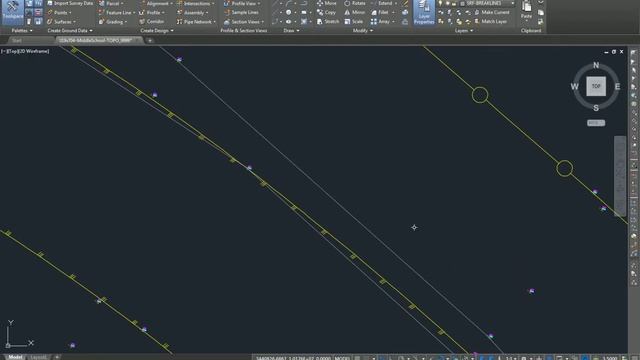Viewport: 640px width, 360px height.
Task: Click the S compass direction on ViewCube
Action: click(596, 108)
